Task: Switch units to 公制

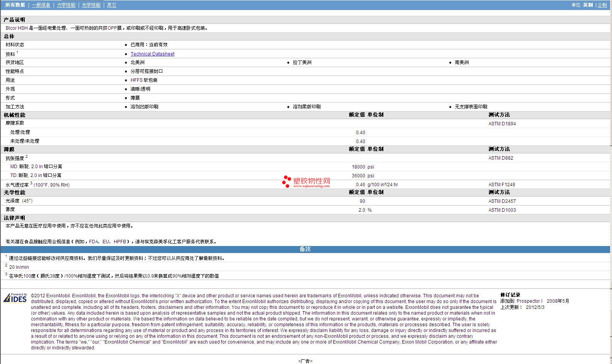Action: (x=602, y=5)
